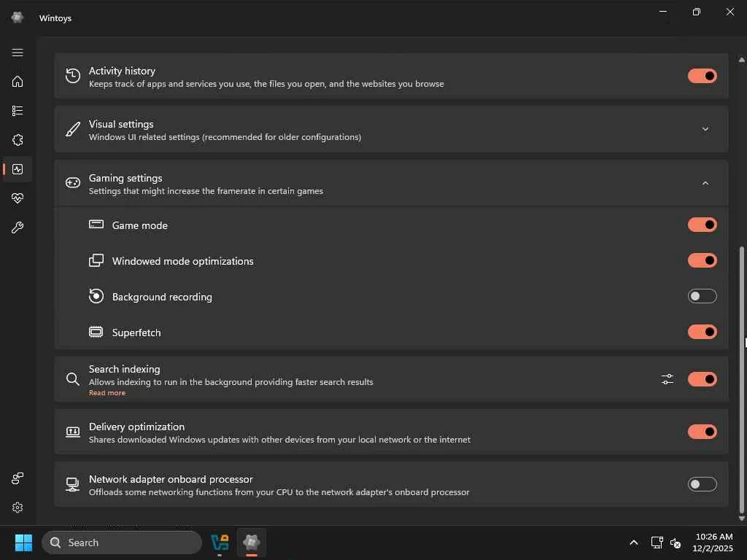Click the scrollbar down arrow
Viewport: 747px width, 560px height.
(x=741, y=518)
